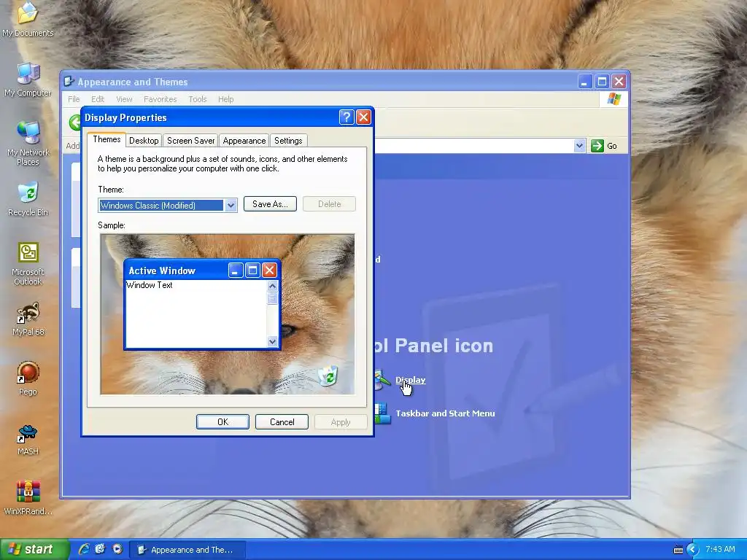The width and height of the screenshot is (747, 560).
Task: Select Microsoft Outlook desktop shortcut
Action: [28, 264]
